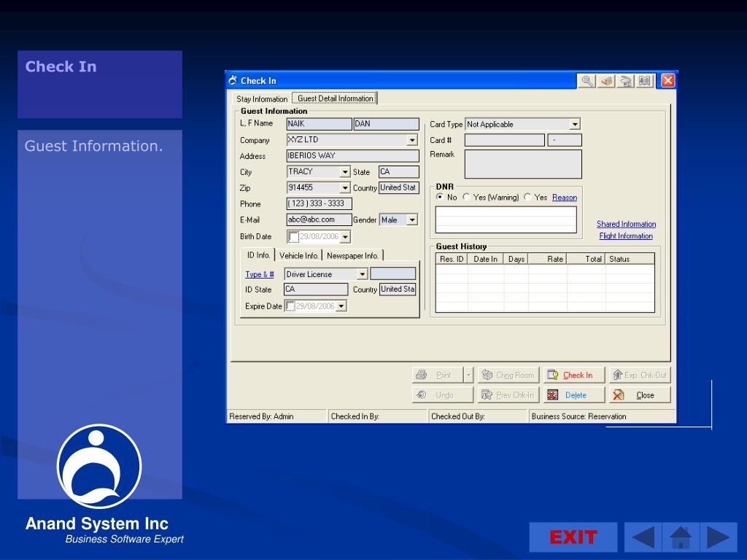Click the last name field containing NAIK
This screenshot has width=747, height=560.
320,124
